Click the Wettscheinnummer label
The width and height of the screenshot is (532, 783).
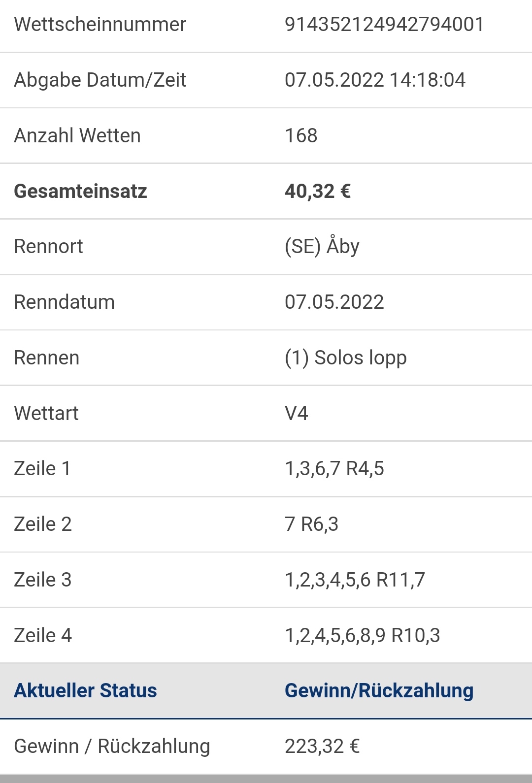point(100,24)
